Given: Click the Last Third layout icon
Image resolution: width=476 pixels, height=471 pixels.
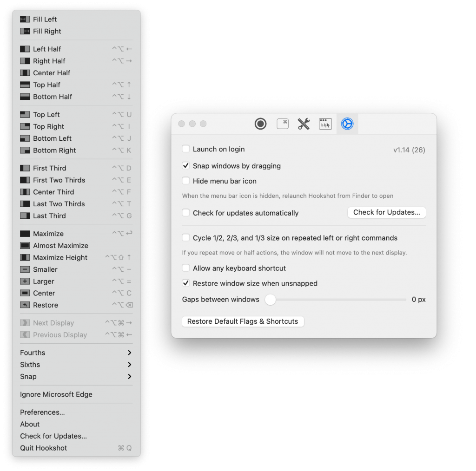Looking at the screenshot, I should click(25, 216).
